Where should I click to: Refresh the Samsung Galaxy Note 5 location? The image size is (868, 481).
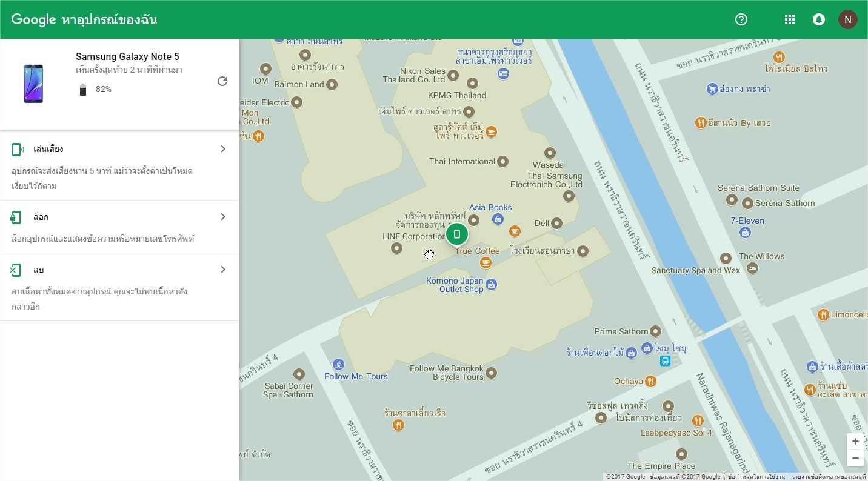click(222, 81)
